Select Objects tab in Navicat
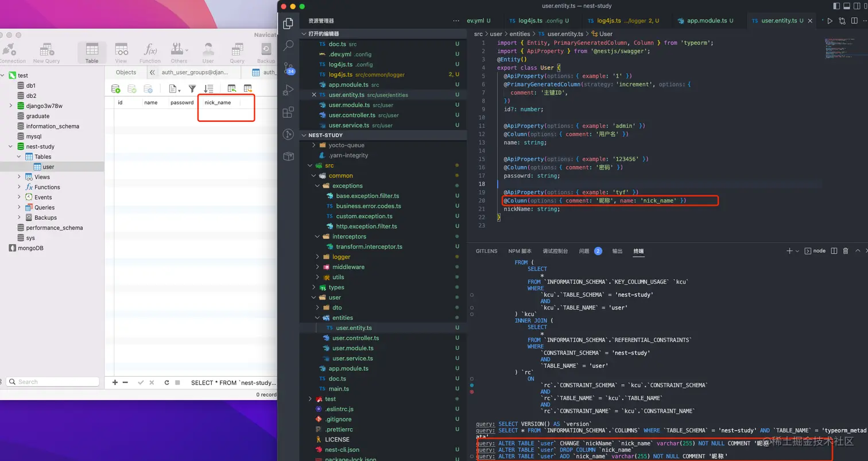 126,72
